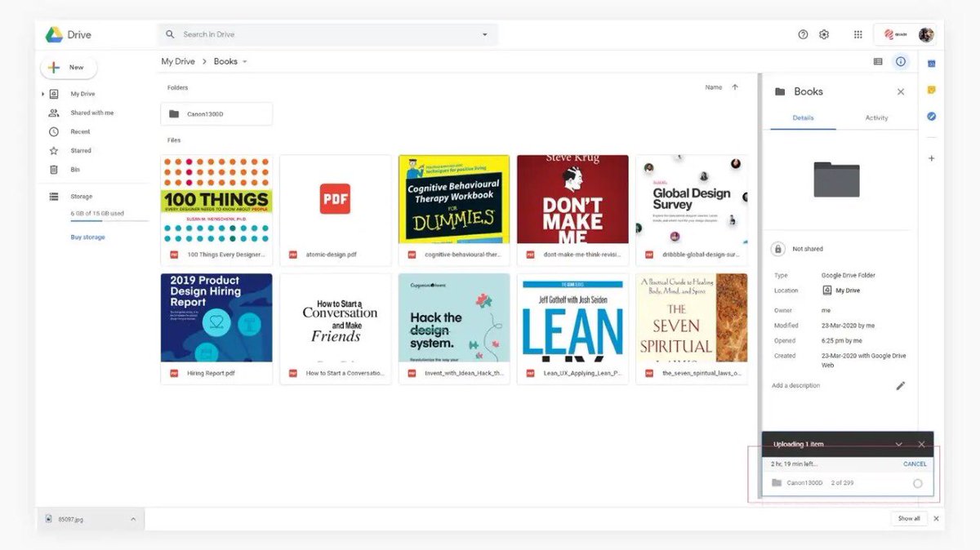Image resolution: width=980 pixels, height=550 pixels.
Task: Select the_seven_spiritual_laws file thumbnail
Action: [x=692, y=317]
